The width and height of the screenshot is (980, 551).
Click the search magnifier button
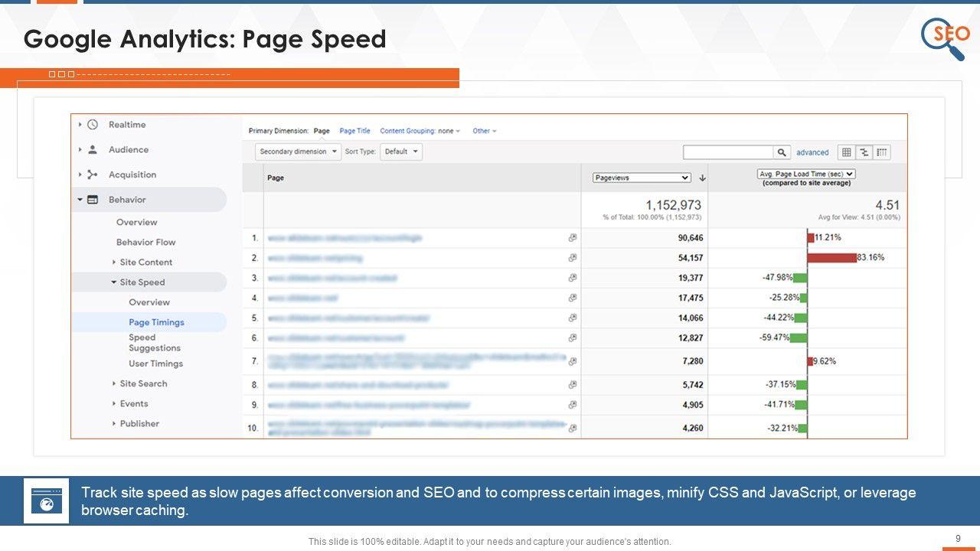pyautogui.click(x=782, y=152)
